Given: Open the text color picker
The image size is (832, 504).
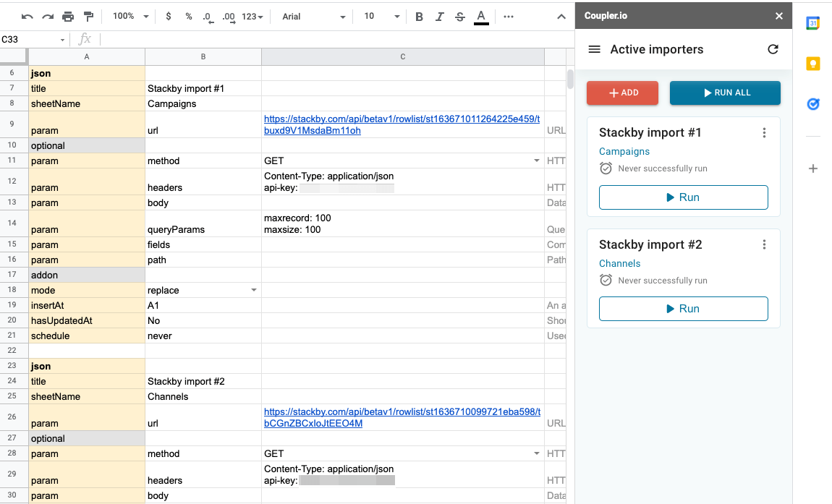Looking at the screenshot, I should click(x=481, y=17).
